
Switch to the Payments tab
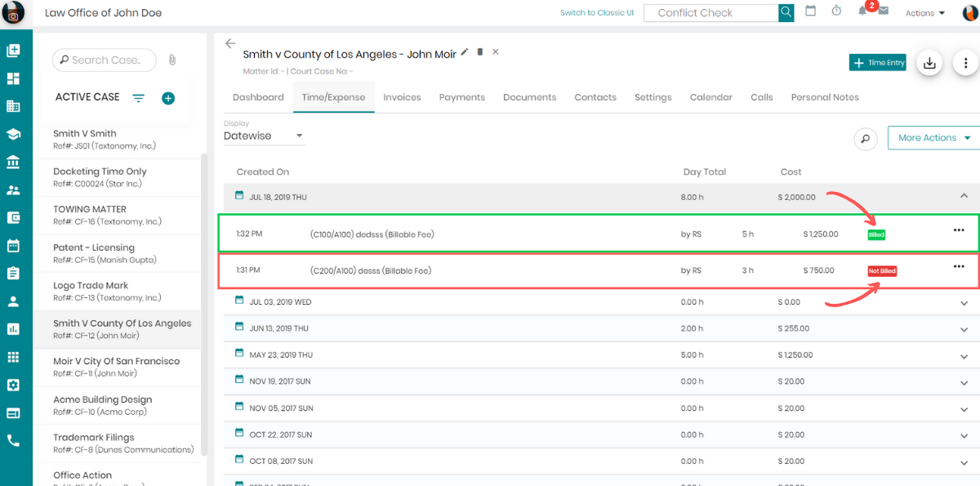click(462, 97)
